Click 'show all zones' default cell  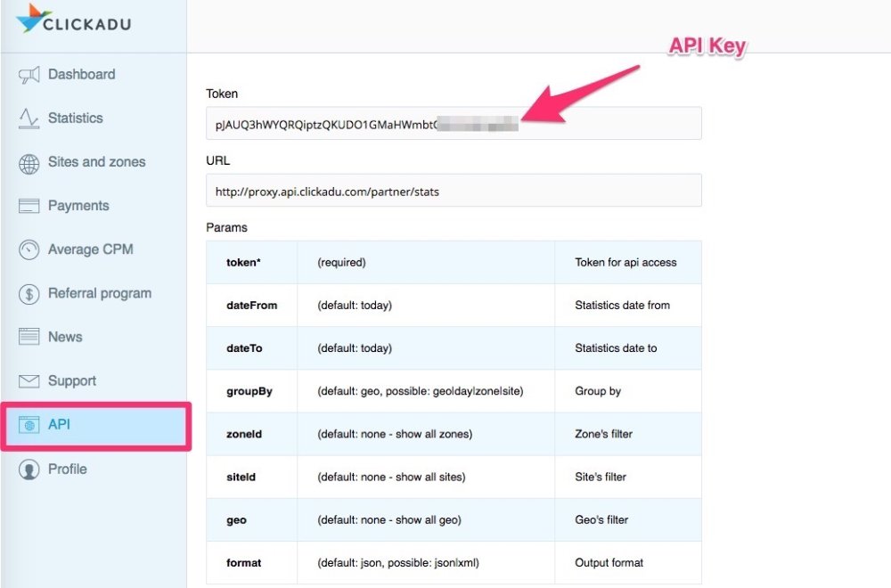point(426,434)
